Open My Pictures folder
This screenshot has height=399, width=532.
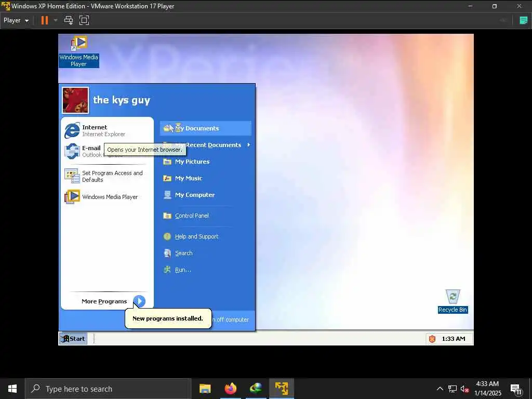click(x=205, y=162)
